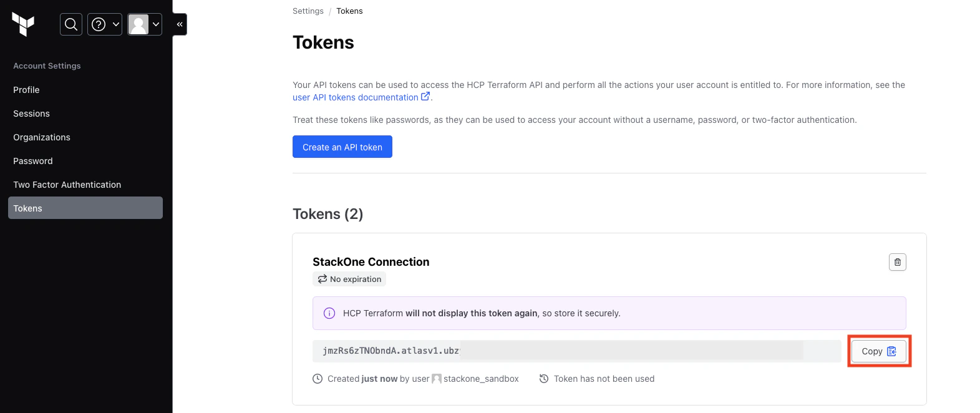Click the created-time clock icon
The width and height of the screenshot is (980, 413).
coord(317,379)
